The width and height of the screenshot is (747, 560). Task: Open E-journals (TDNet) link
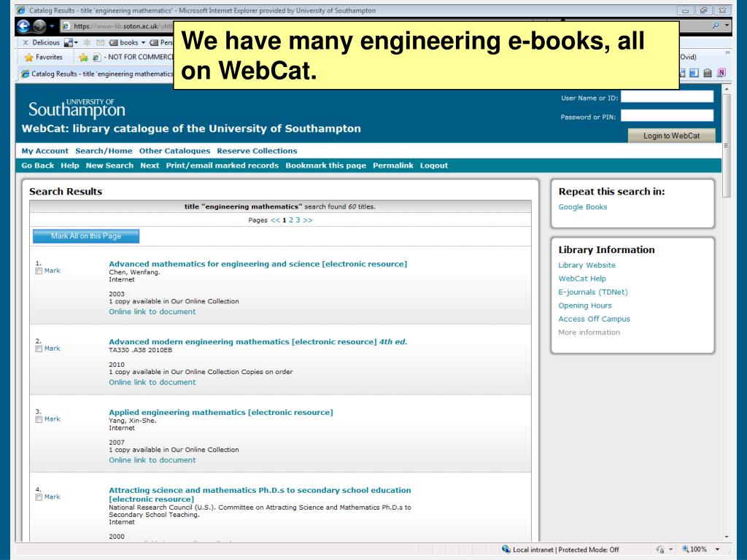click(x=593, y=292)
